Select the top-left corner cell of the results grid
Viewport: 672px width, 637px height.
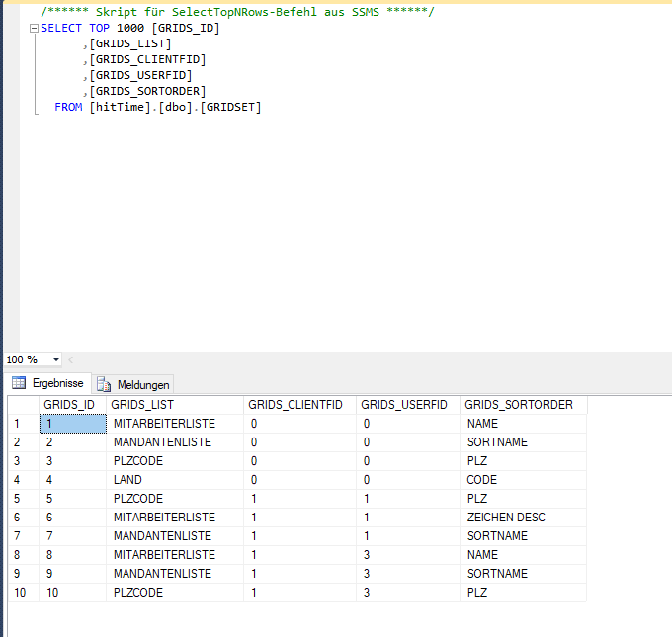click(23, 405)
